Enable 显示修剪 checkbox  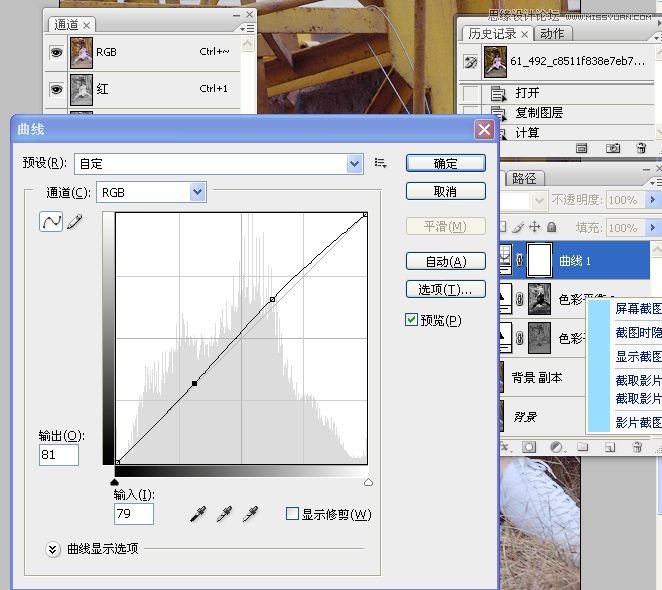point(292,514)
